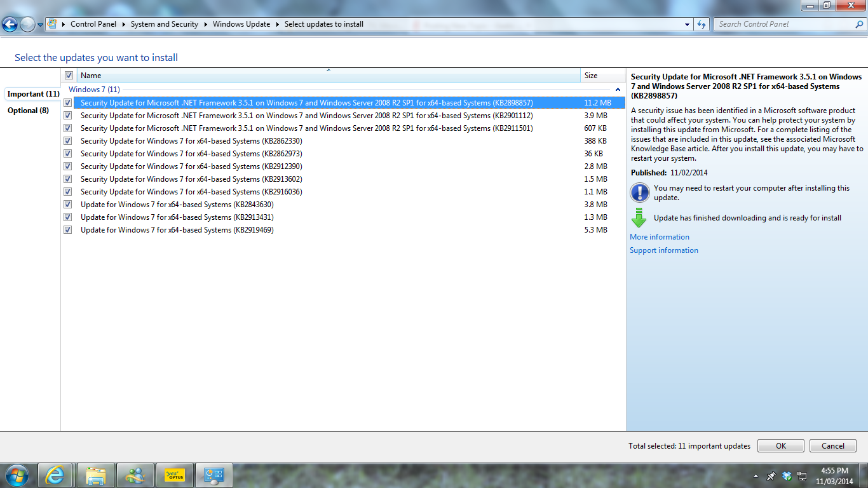Image resolution: width=868 pixels, height=488 pixels.
Task: Toggle the select-all checkbox in header
Action: coord(69,76)
